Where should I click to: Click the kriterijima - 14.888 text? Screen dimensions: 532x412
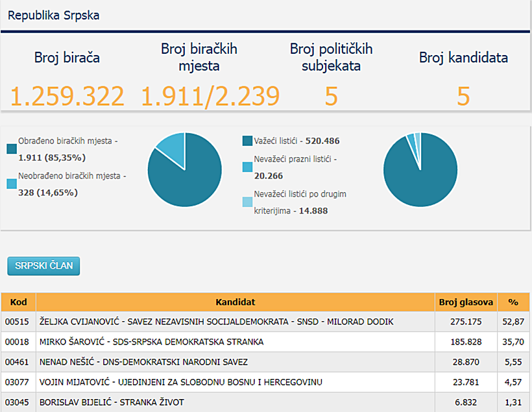point(291,211)
